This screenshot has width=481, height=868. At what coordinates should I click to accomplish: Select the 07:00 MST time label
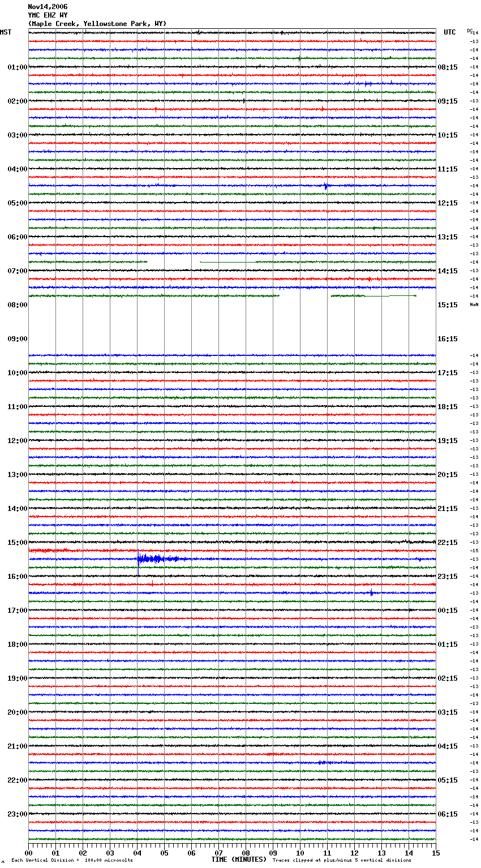pyautogui.click(x=18, y=271)
